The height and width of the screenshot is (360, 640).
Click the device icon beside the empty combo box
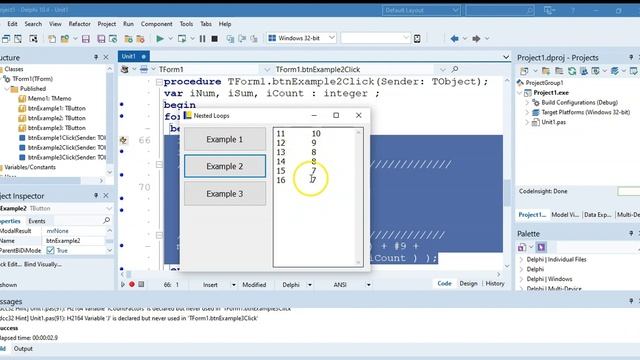coord(417,39)
